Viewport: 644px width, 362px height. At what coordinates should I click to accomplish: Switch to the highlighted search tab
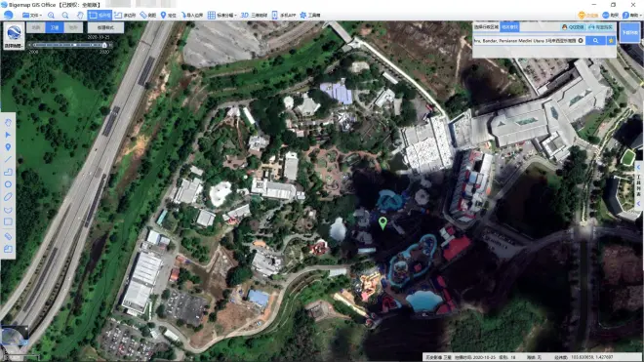point(509,27)
